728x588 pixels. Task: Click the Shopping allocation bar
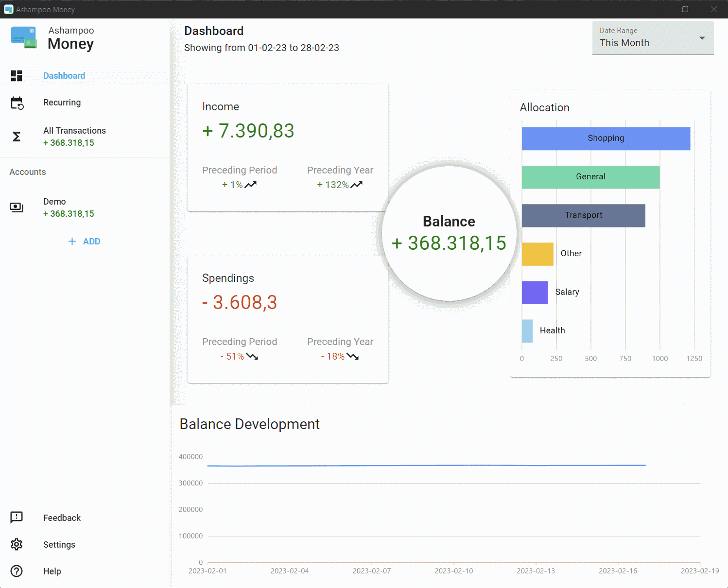click(606, 138)
